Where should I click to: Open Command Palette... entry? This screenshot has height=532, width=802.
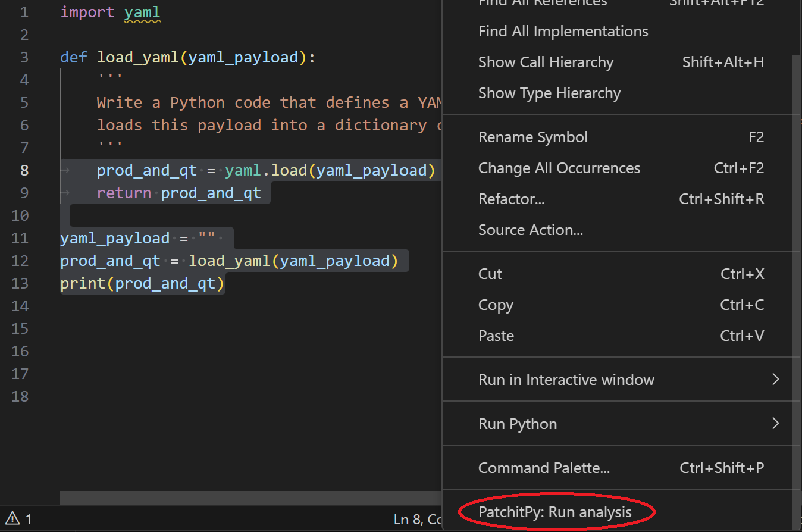tap(544, 468)
